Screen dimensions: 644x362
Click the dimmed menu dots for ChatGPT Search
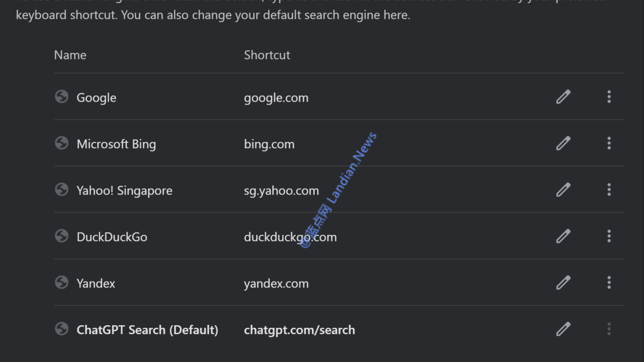point(609,329)
